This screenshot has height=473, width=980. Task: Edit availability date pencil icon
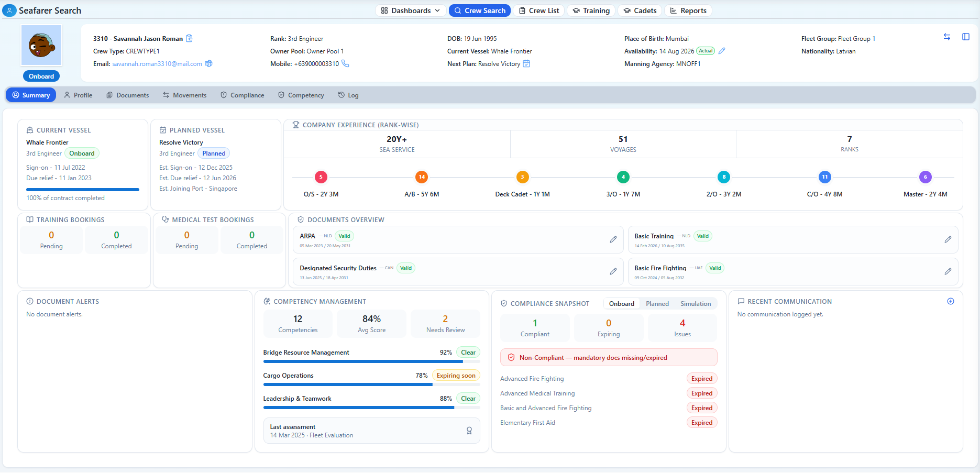point(722,51)
